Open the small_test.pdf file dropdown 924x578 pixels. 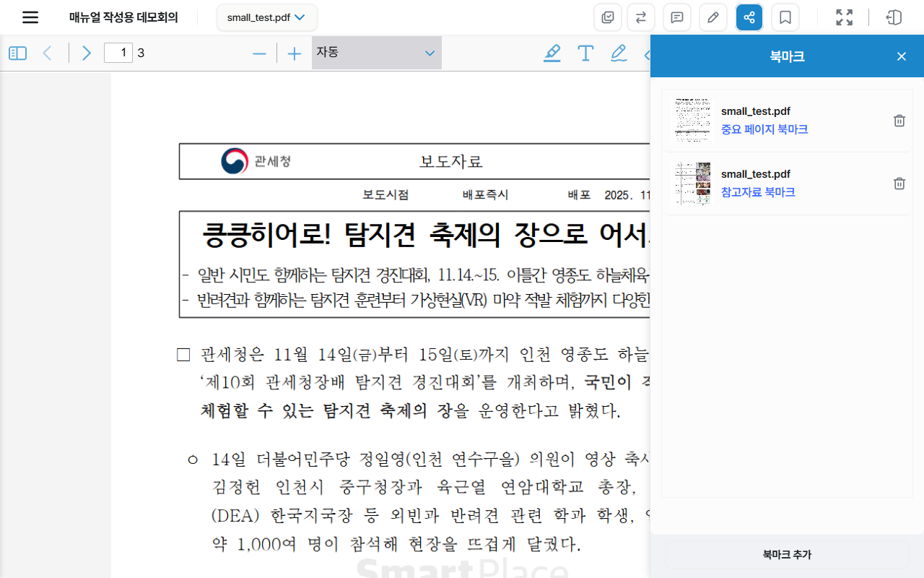(x=267, y=17)
